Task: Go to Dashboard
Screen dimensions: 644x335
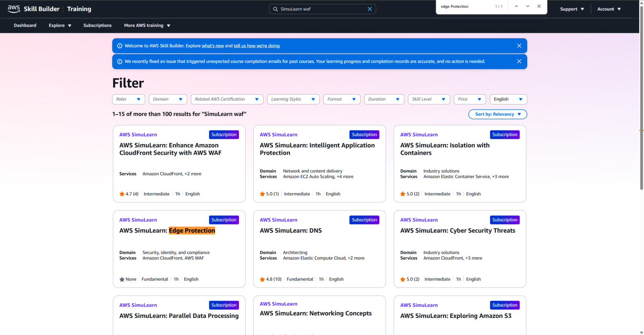Action: (x=25, y=25)
